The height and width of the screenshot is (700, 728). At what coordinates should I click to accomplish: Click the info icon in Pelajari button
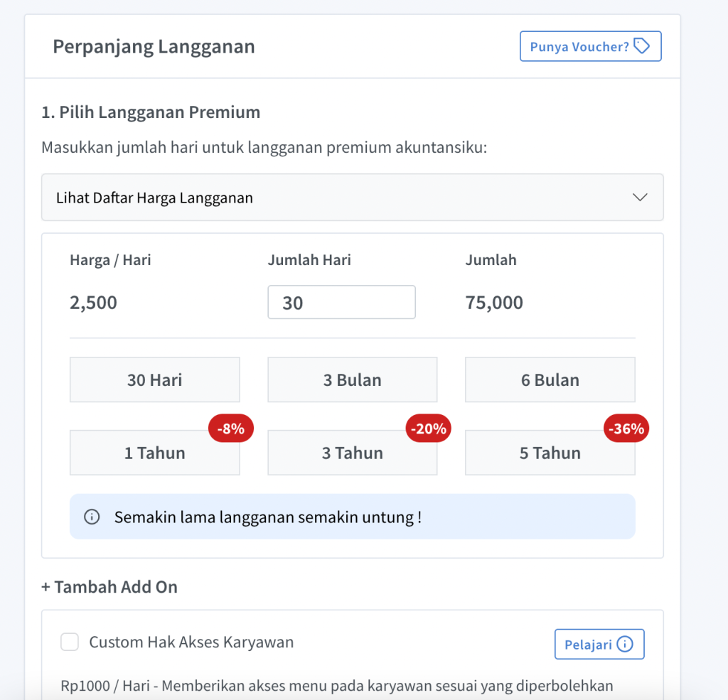point(624,645)
